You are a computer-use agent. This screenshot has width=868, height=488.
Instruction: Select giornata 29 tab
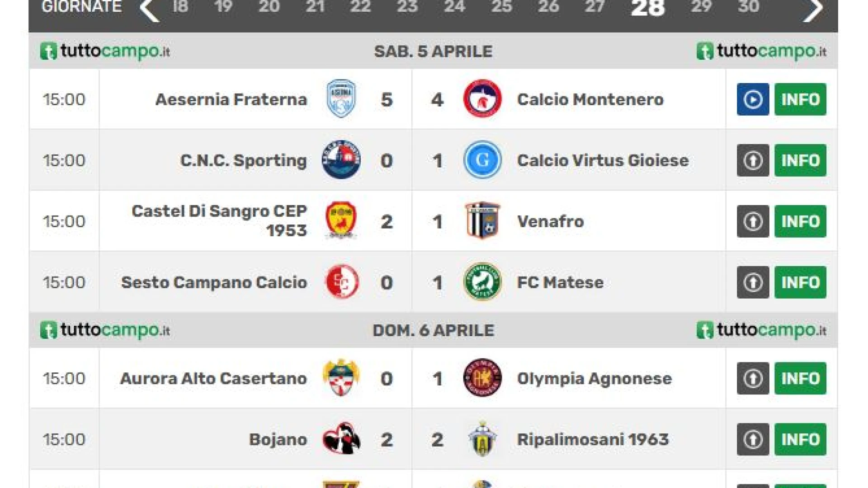(701, 6)
